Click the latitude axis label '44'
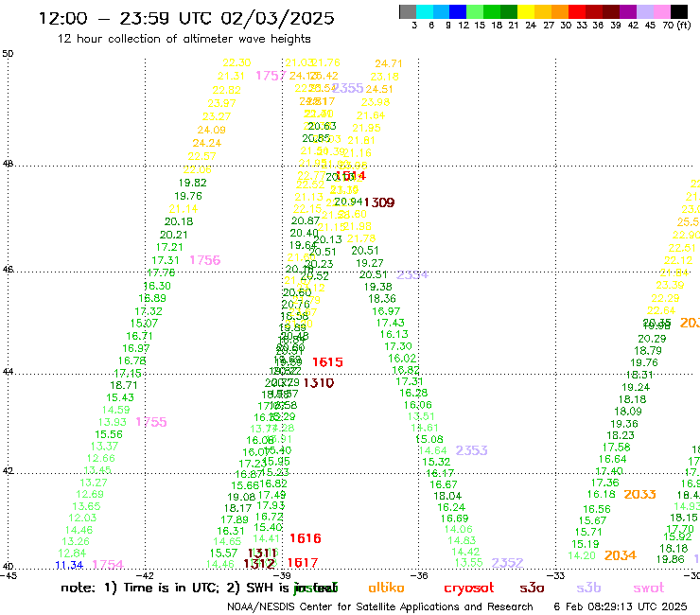700x615 pixels. [x=8, y=372]
